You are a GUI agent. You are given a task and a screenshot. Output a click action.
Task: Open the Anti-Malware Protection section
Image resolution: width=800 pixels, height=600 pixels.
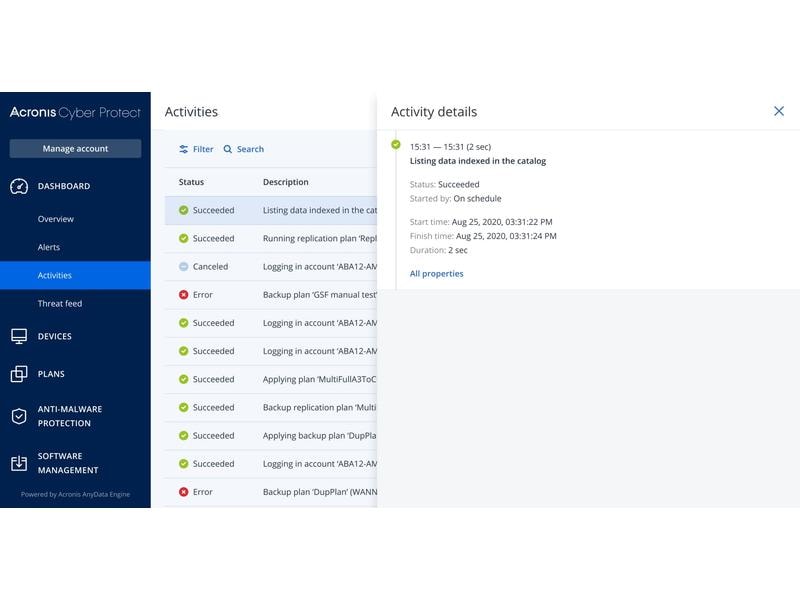70,416
